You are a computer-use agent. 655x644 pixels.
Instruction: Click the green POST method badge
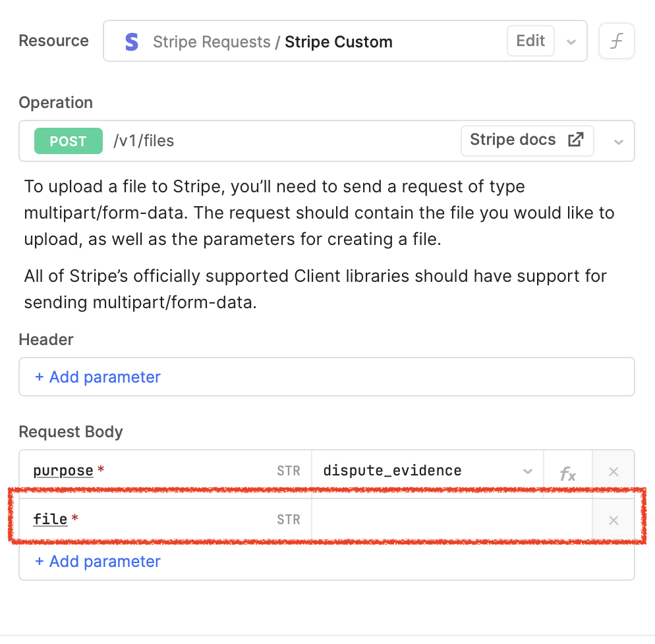(68, 140)
